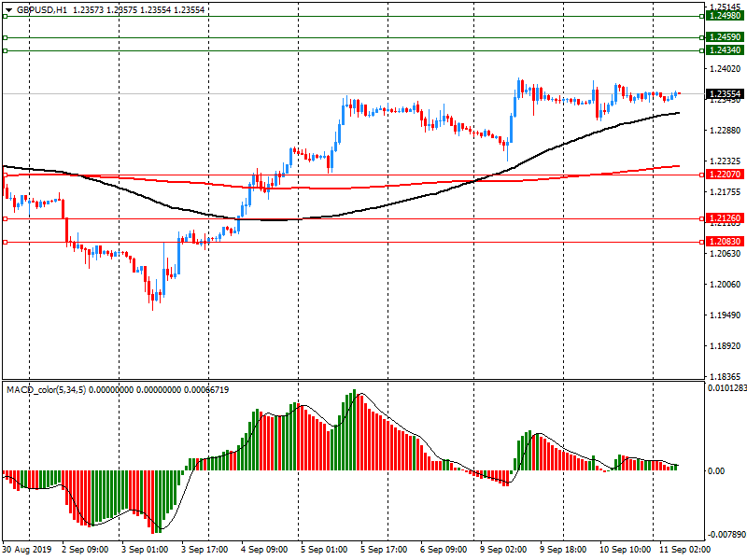Click the 1.18365 price scale value

(x=726, y=376)
